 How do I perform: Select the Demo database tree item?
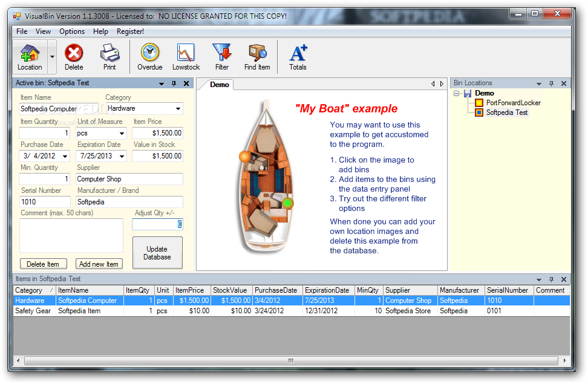pos(484,93)
